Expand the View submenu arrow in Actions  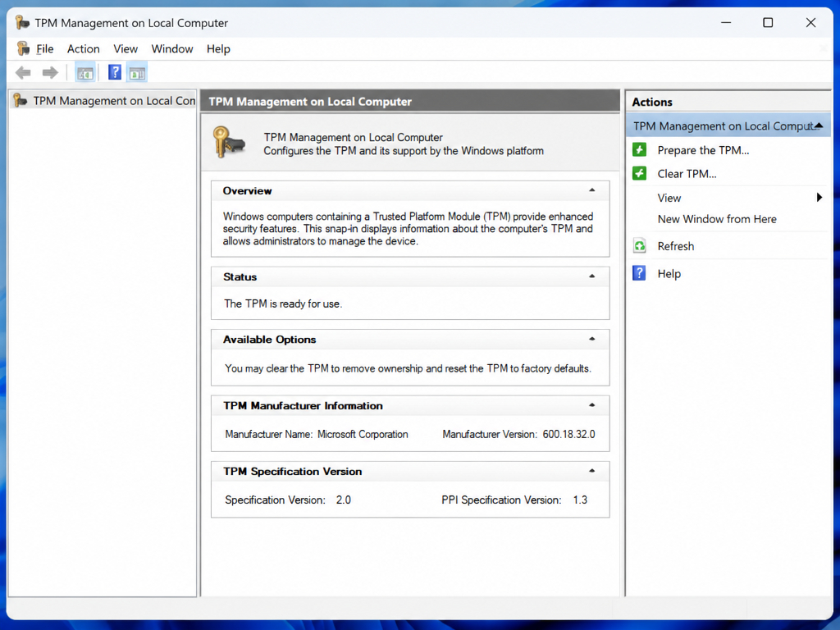819,197
